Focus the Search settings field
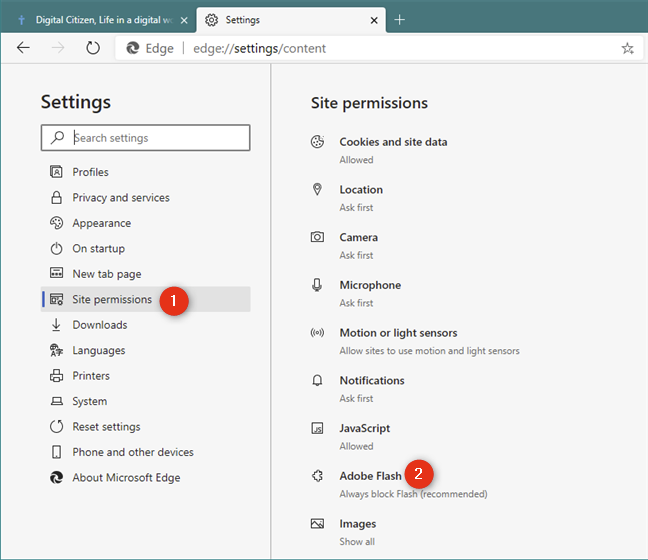 pyautogui.click(x=145, y=138)
